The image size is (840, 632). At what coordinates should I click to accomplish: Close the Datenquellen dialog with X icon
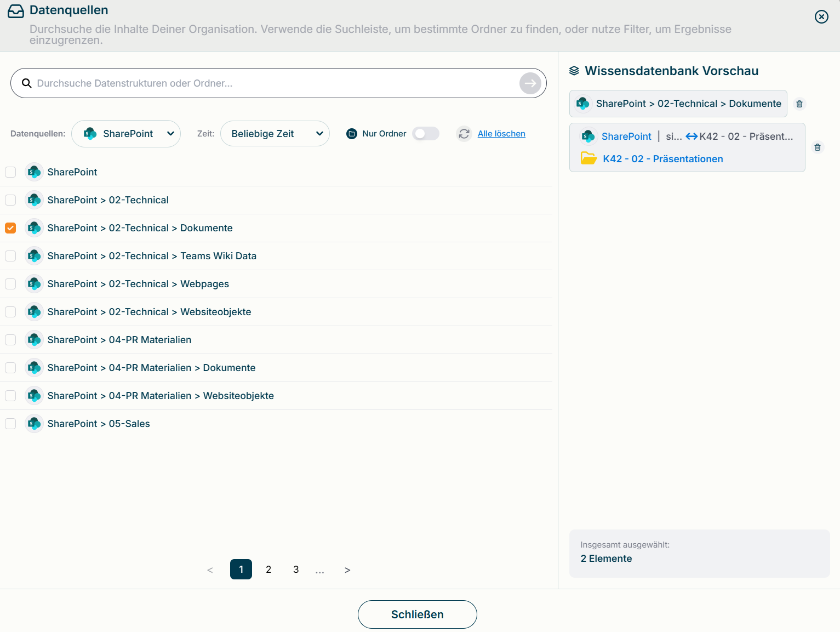click(821, 16)
